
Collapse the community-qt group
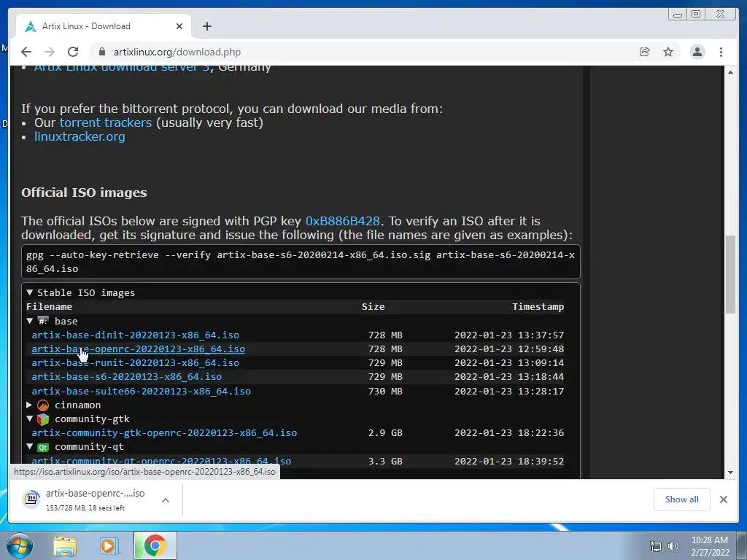[x=29, y=447]
